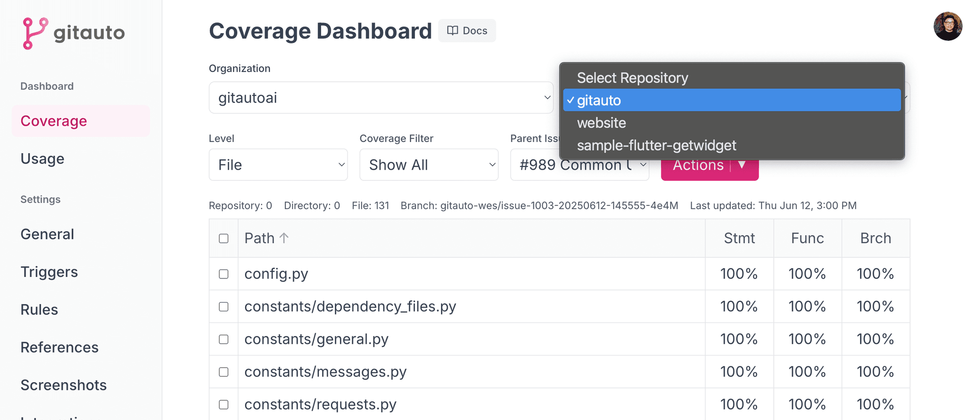
Task: Click constants/messages.py file path
Action: coord(326,372)
